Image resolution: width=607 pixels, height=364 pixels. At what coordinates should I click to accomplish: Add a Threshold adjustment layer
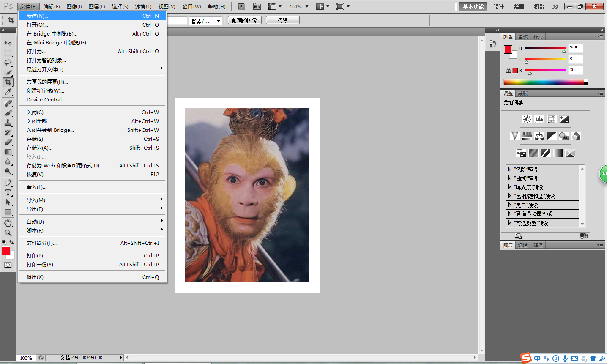[546, 153]
